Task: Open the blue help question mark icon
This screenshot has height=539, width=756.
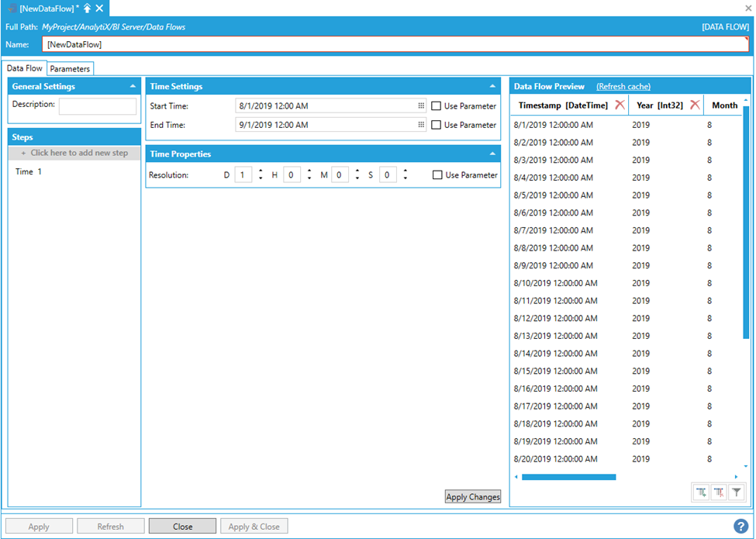Action: [x=740, y=526]
